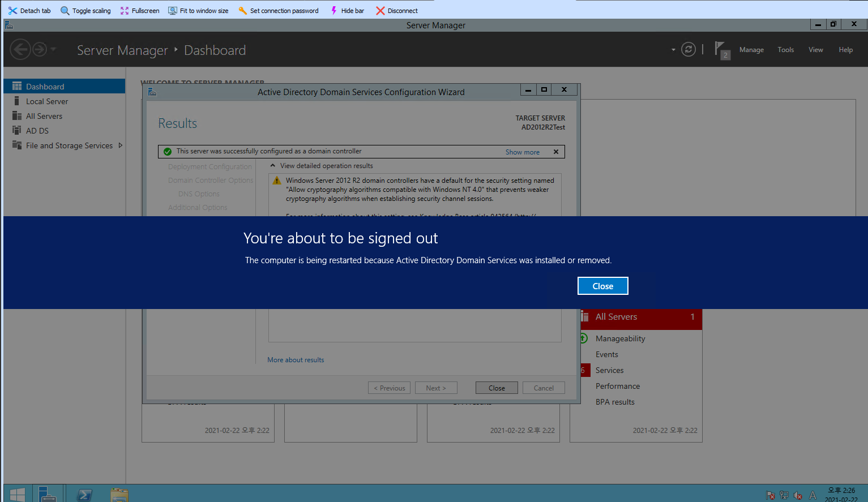Go back with the Server Manager back arrow

click(x=20, y=50)
